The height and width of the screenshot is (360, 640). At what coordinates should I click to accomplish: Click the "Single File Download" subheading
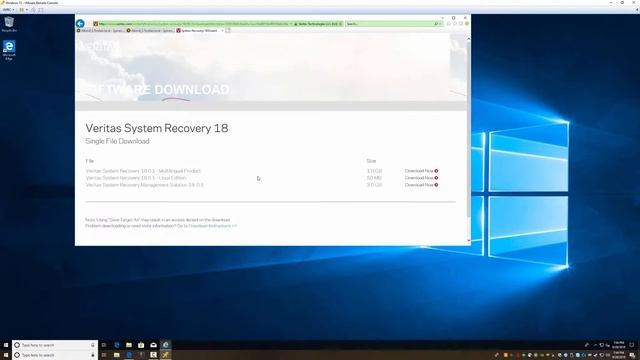click(117, 141)
